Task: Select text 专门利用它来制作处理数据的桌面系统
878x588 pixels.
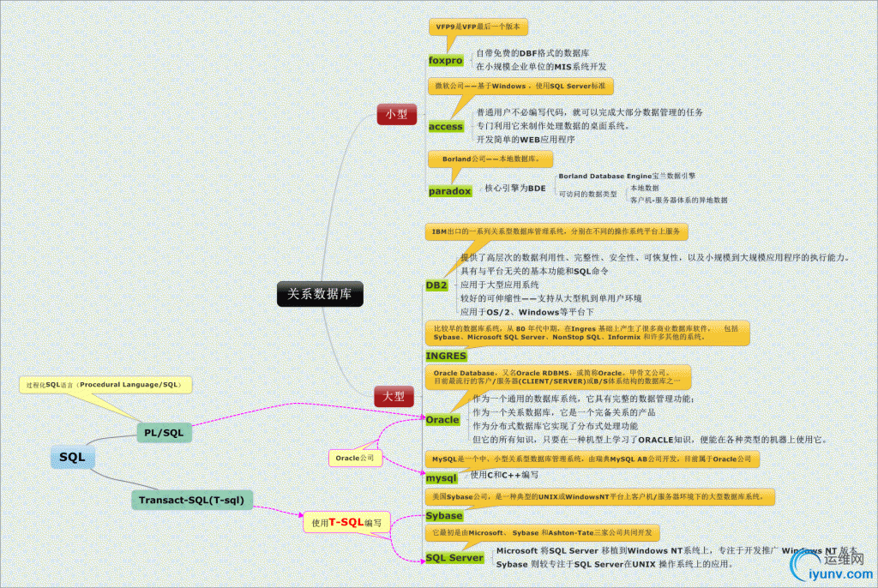Action: [553, 126]
